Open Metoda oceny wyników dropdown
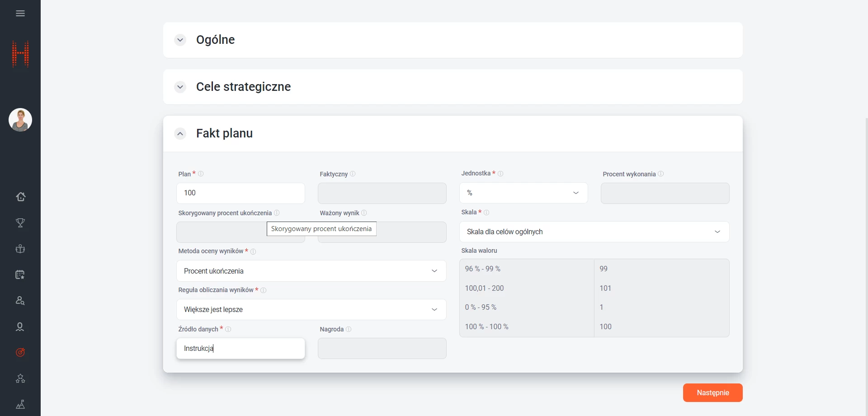Screen dimensions: 868x416 coord(311,271)
